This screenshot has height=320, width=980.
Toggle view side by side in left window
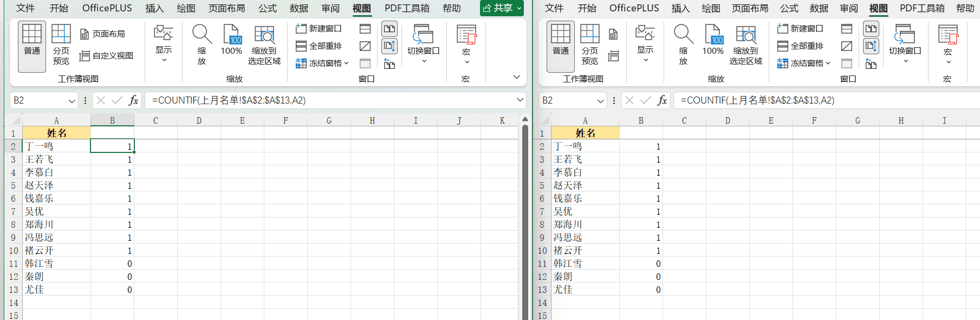[390, 29]
